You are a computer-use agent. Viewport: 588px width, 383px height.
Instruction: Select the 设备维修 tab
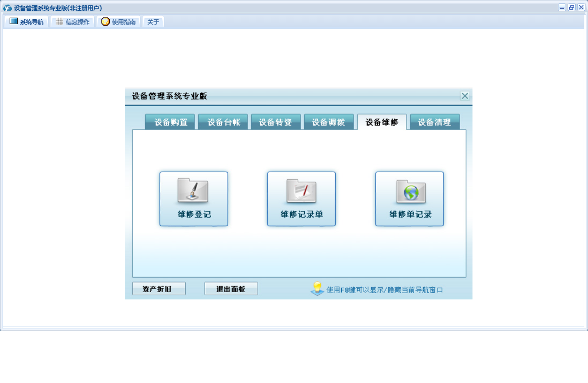point(382,122)
